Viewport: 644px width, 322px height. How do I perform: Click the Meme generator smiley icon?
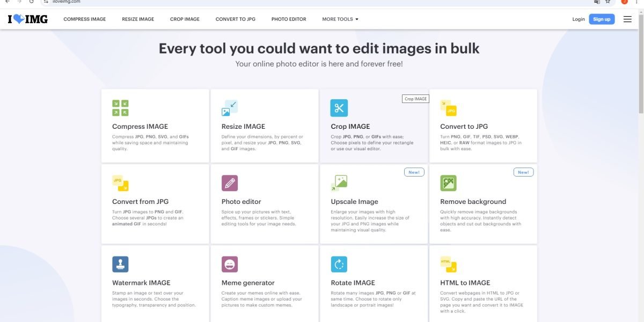[x=230, y=264]
